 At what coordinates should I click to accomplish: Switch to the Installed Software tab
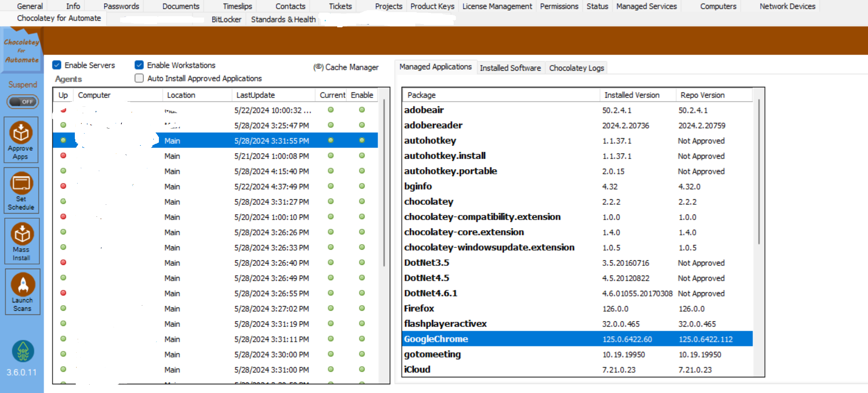(510, 68)
